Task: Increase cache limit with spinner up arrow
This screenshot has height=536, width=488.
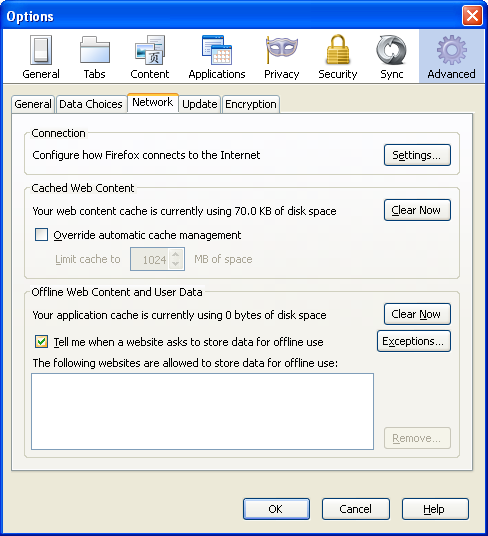Action: tap(176, 254)
